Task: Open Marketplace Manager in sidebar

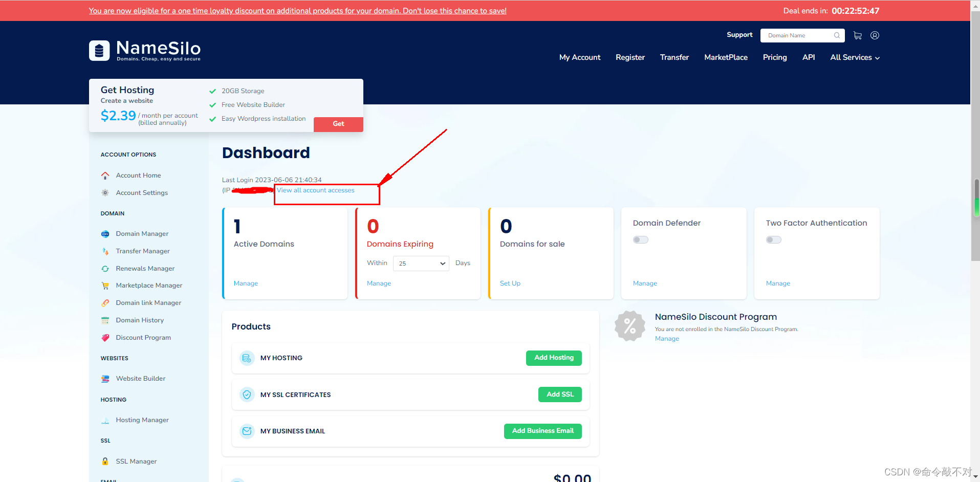Action: (149, 286)
